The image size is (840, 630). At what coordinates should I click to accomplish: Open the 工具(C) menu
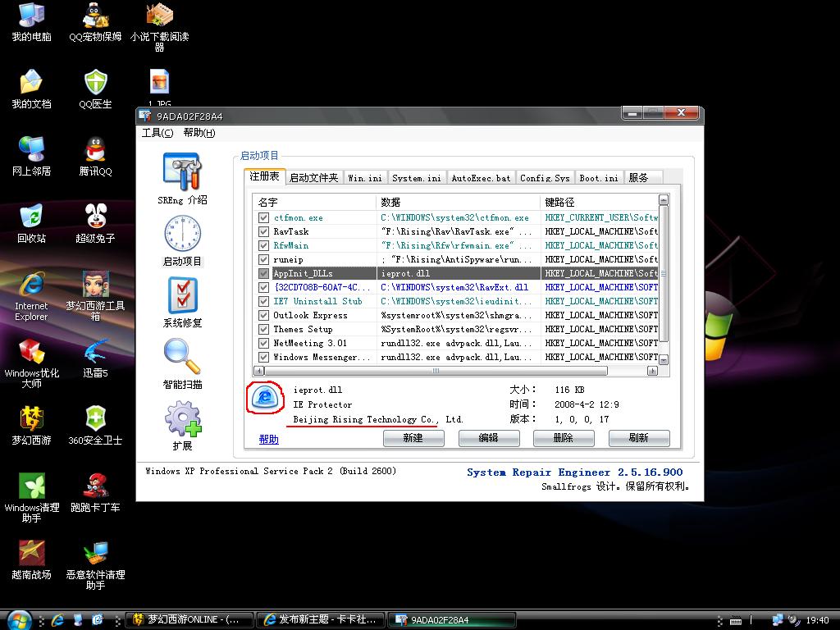(x=157, y=133)
